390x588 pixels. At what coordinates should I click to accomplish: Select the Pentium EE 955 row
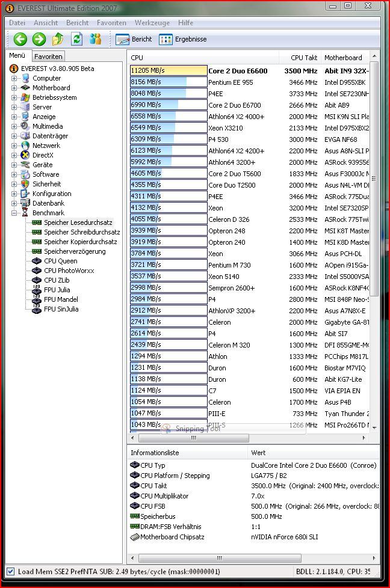coord(250,82)
